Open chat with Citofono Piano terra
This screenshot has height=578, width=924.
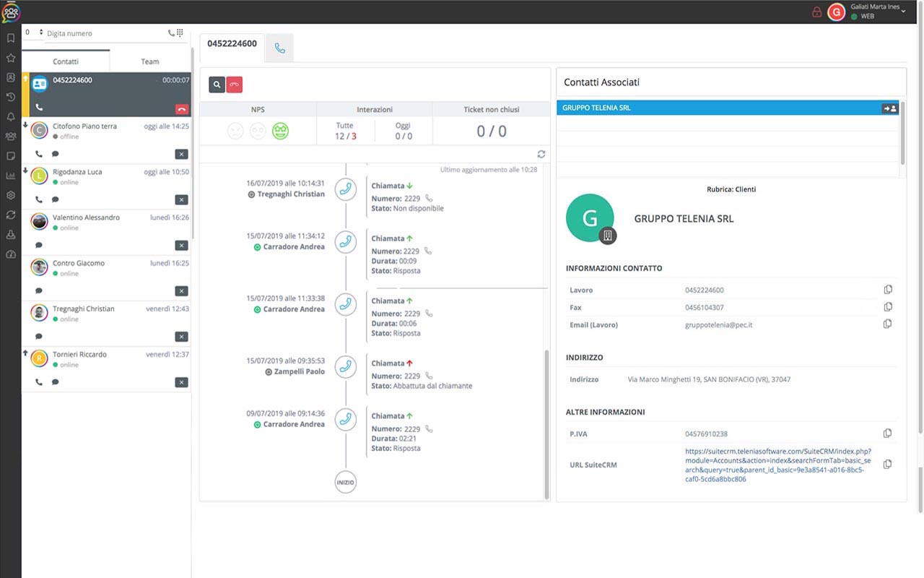[55, 154]
